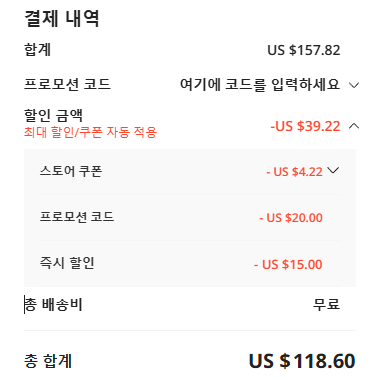
Task: Expand the 스토어 쿠폰 chevron
Action: click(333, 171)
